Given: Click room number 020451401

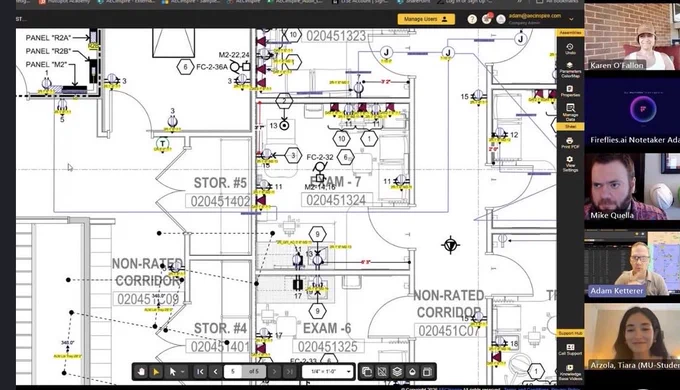Looking at the screenshot, I should [220, 347].
